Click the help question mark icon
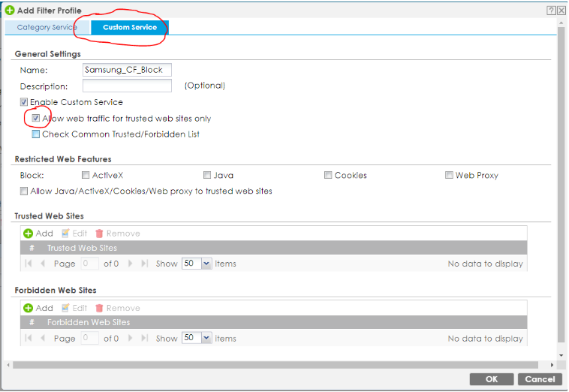 coord(550,11)
